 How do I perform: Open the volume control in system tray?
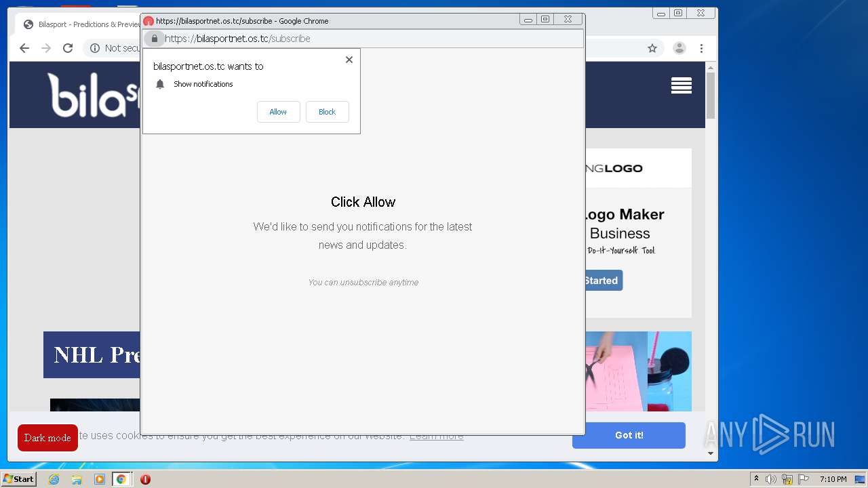click(771, 479)
